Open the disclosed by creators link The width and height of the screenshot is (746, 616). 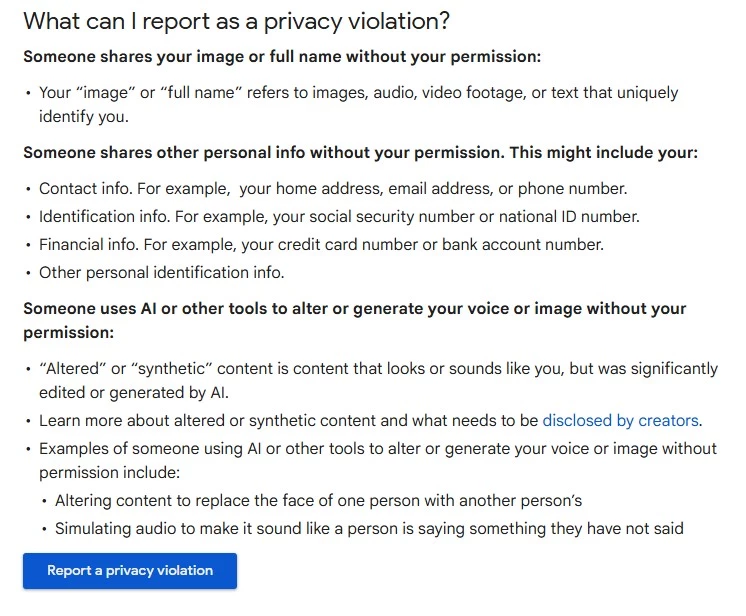tap(620, 420)
